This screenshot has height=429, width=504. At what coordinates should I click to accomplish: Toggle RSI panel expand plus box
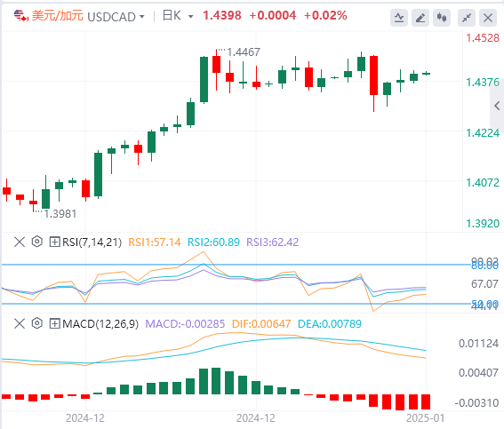54,242
